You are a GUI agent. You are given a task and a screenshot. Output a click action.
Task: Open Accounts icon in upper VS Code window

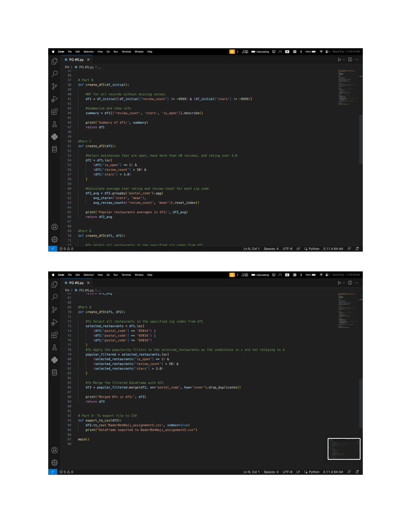(55, 227)
